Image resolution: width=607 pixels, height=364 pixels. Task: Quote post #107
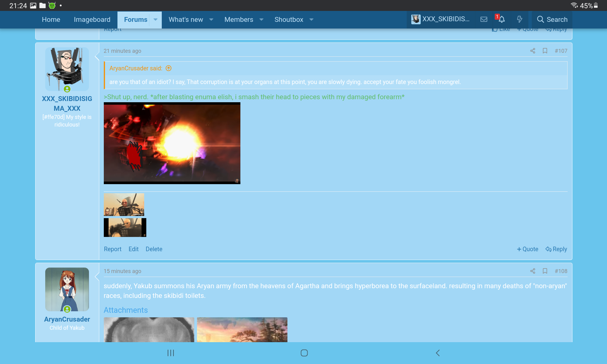[527, 249]
